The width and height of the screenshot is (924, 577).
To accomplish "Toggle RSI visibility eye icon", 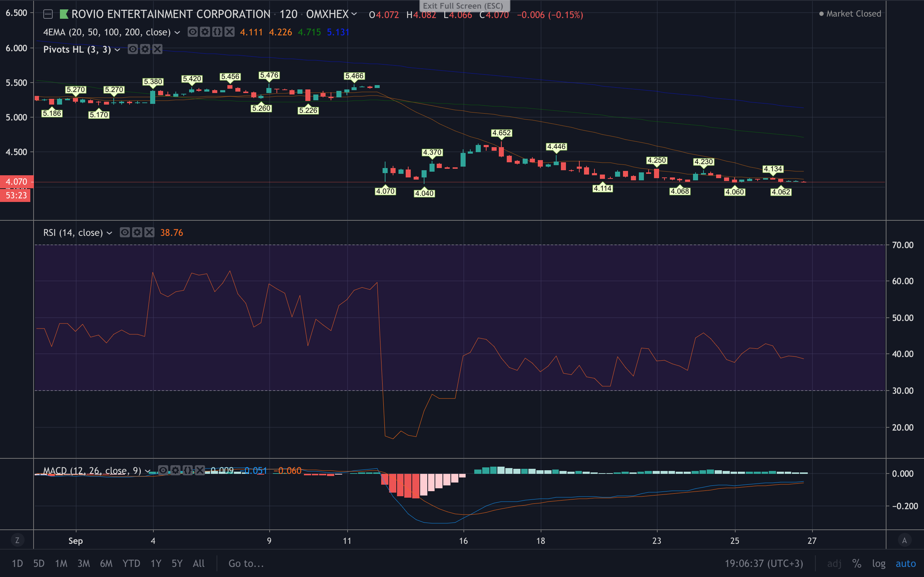I will click(x=125, y=232).
